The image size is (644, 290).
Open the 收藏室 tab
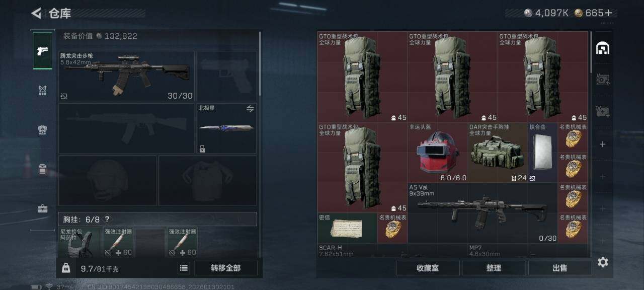(x=428, y=268)
